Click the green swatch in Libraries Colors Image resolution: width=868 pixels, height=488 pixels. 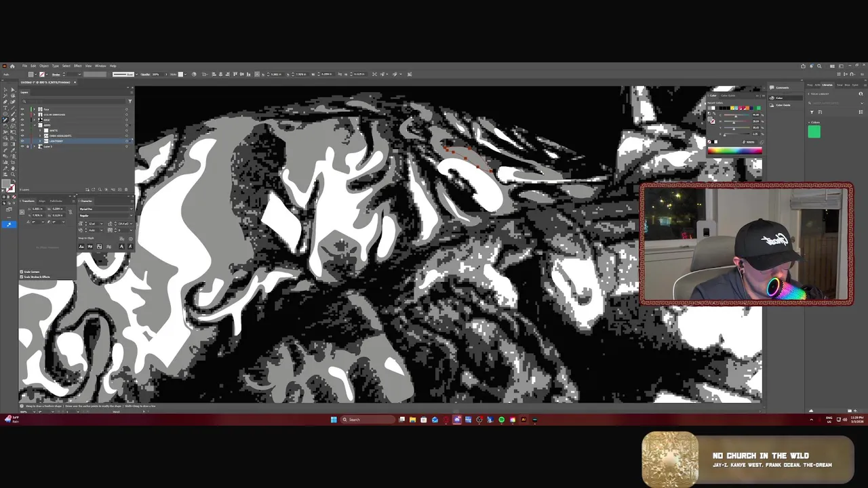814,131
